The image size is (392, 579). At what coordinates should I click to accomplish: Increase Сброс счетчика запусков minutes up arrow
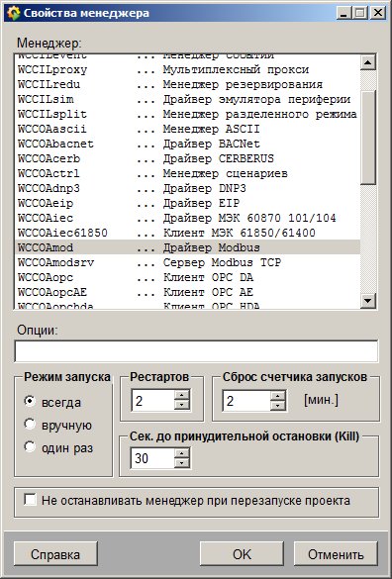[278, 396]
